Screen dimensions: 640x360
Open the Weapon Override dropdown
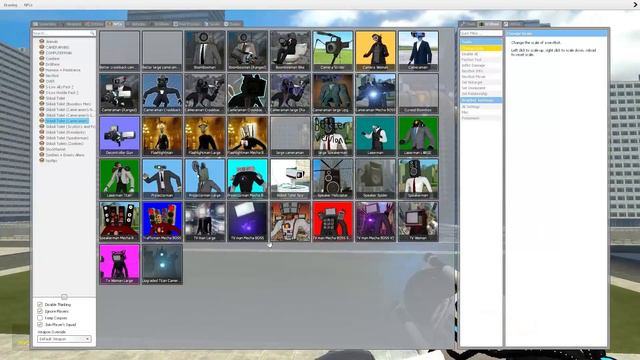[x=64, y=339]
